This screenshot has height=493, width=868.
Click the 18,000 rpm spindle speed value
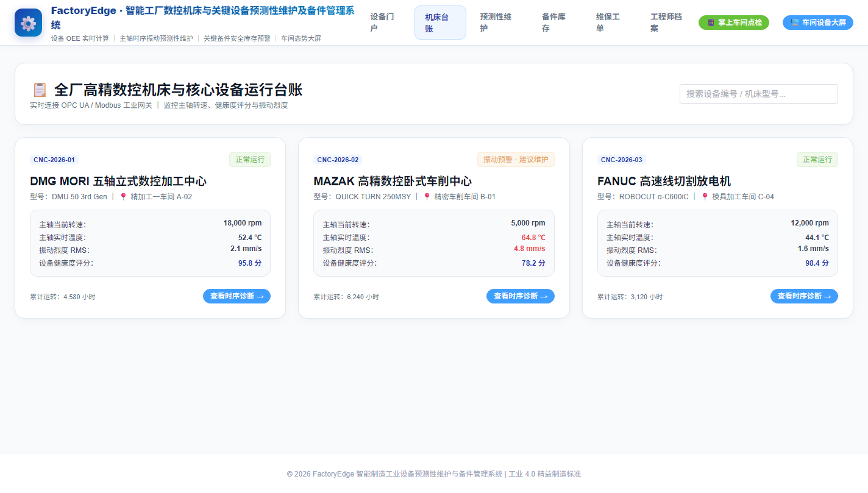point(243,223)
